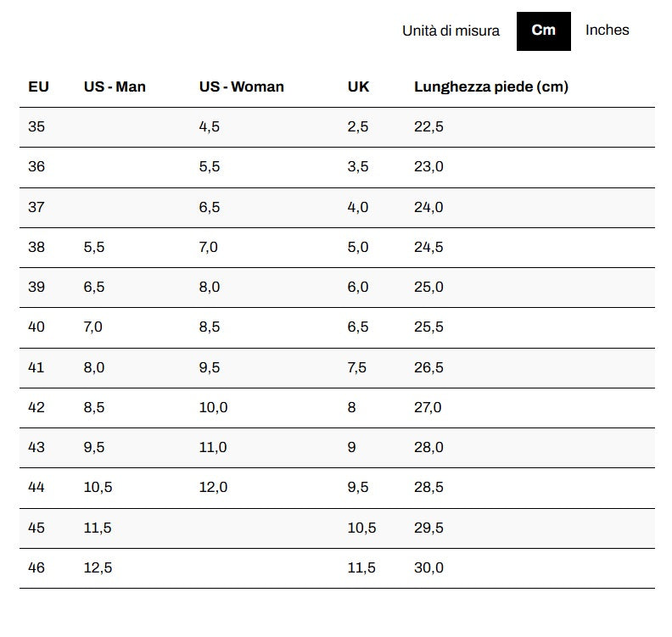Click the 'Lunghezza piede (cm)' column header

[490, 87]
